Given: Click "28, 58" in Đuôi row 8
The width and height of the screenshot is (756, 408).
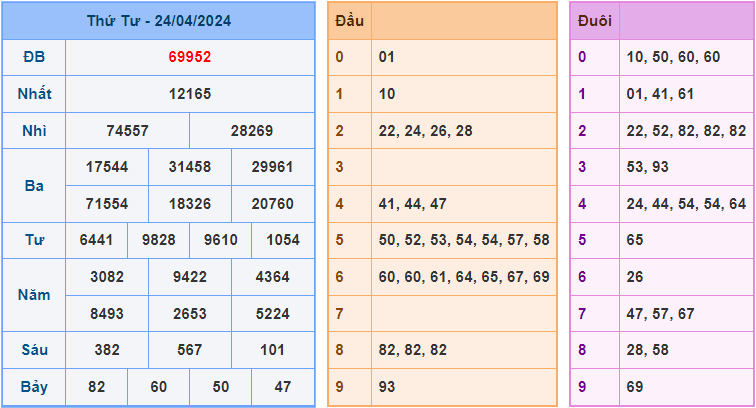Looking at the screenshot, I should [648, 350].
